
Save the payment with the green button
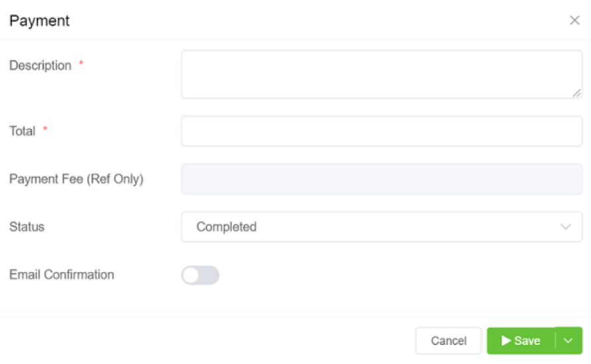(521, 341)
